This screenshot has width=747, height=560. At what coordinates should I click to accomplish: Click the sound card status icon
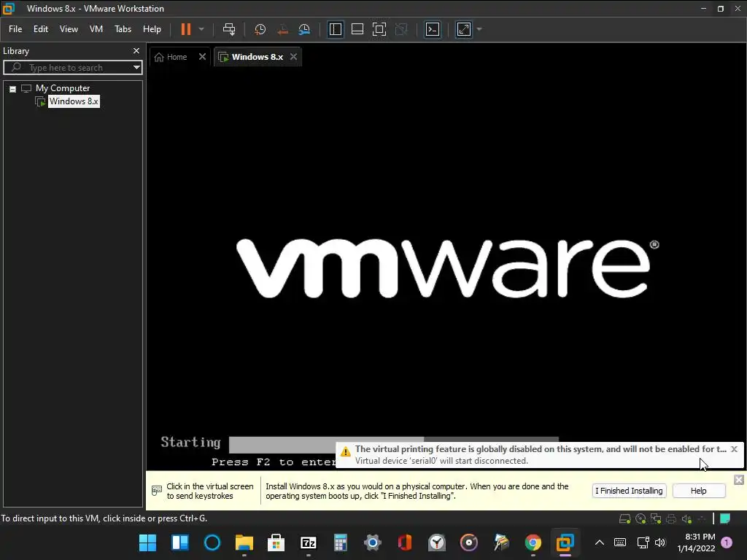(x=686, y=519)
